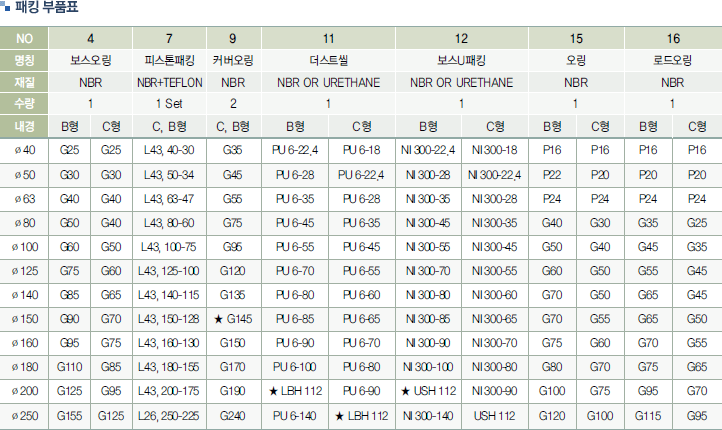Click column number 12 header

(x=461, y=38)
